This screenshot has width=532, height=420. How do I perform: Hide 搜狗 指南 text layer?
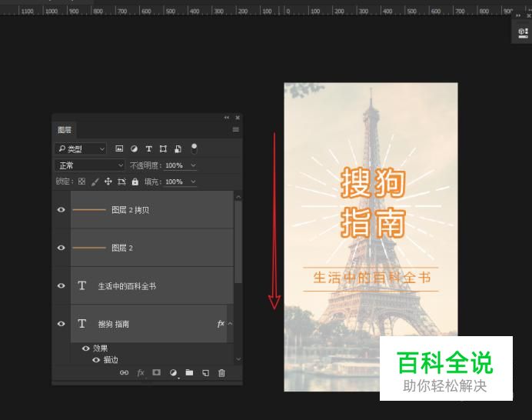pyautogui.click(x=61, y=324)
